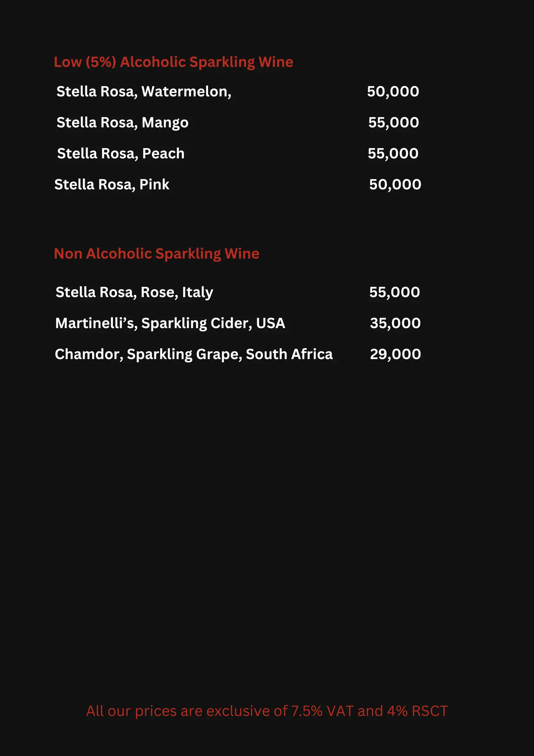The image size is (534, 756).
Task: Click the Non Alcoholic Sparkling Wine heading
Action: 156,254
